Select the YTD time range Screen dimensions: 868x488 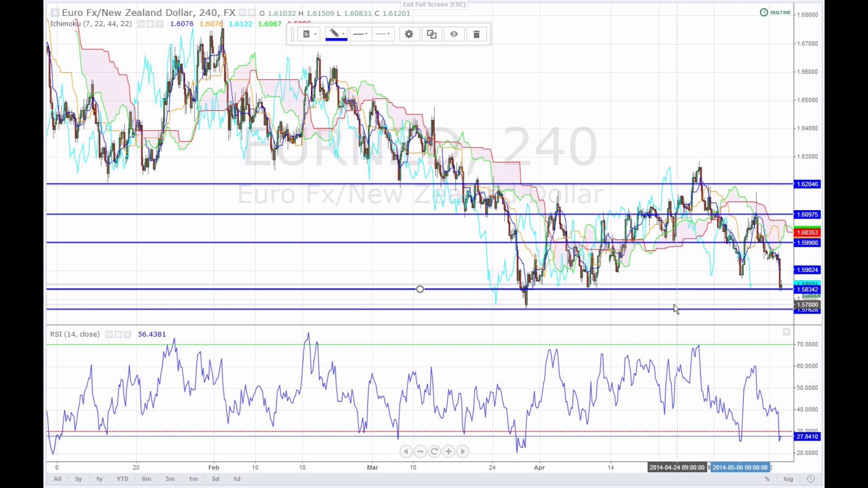click(122, 479)
